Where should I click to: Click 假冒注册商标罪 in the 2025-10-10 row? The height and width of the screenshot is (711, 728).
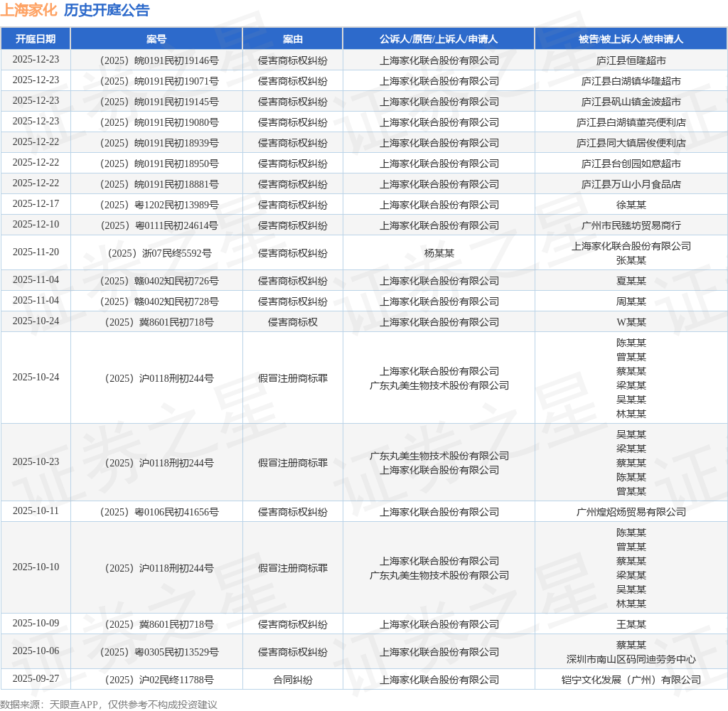pos(293,568)
